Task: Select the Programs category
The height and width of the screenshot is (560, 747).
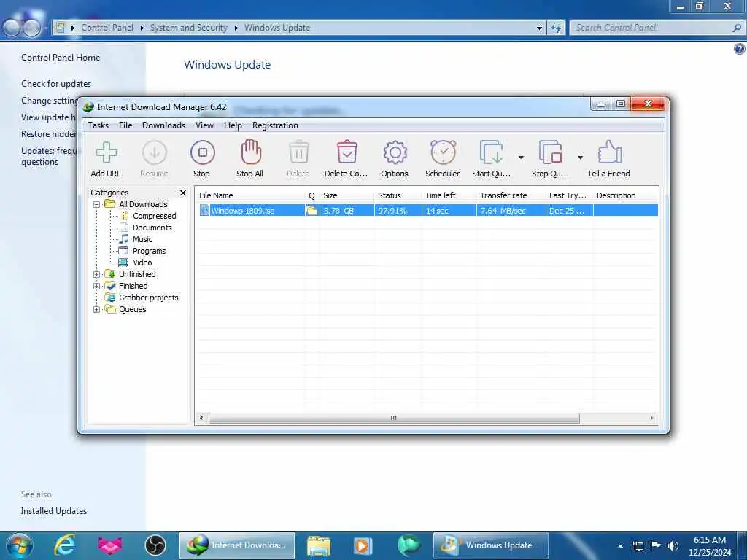Action: (149, 251)
